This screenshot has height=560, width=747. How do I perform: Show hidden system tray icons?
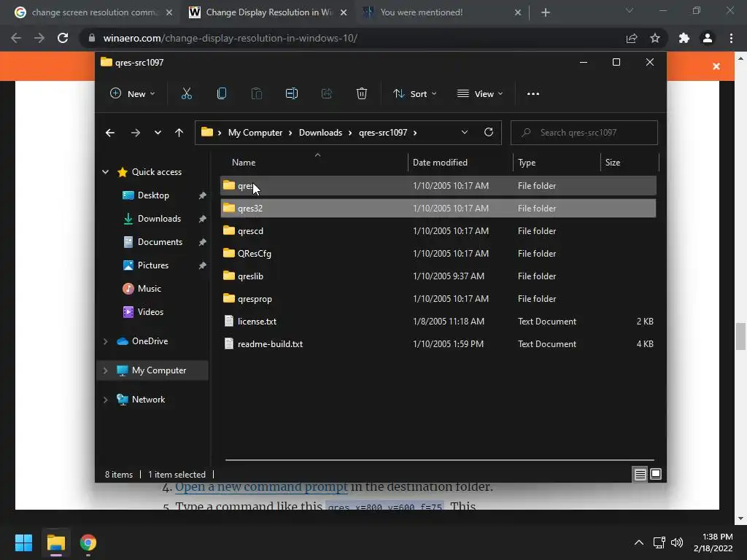[639, 542]
